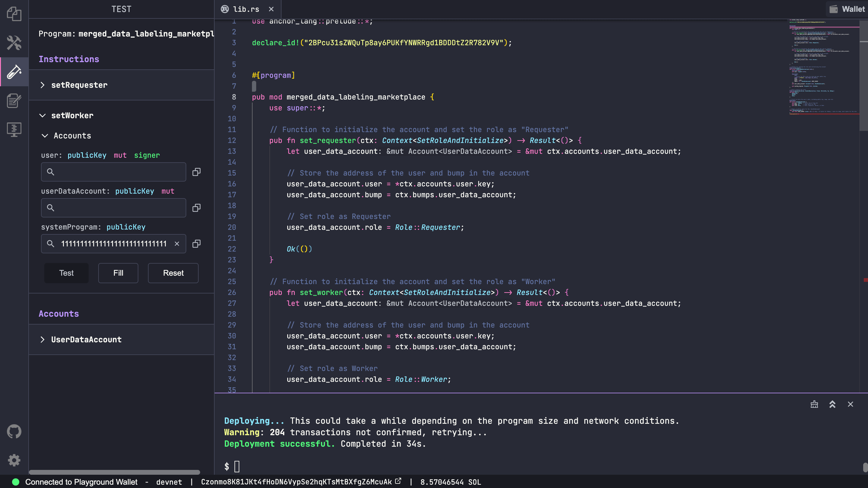The height and width of the screenshot is (488, 868).
Task: Click Role::Worker in the code
Action: click(421, 379)
